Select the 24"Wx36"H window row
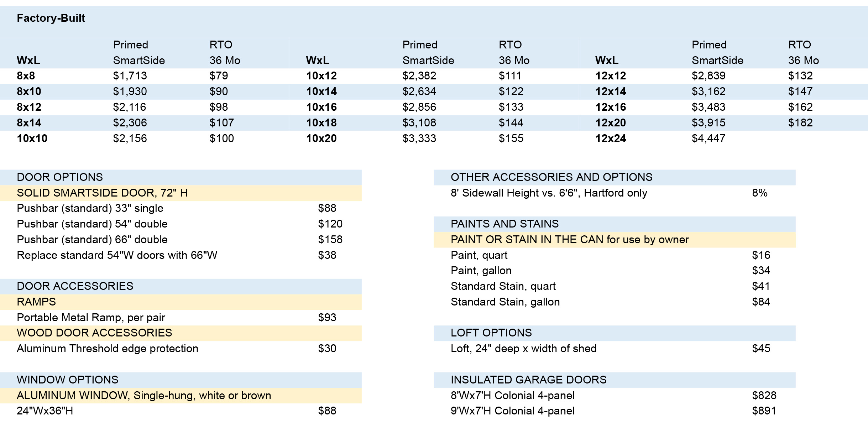The height and width of the screenshot is (444, 868). click(x=181, y=411)
